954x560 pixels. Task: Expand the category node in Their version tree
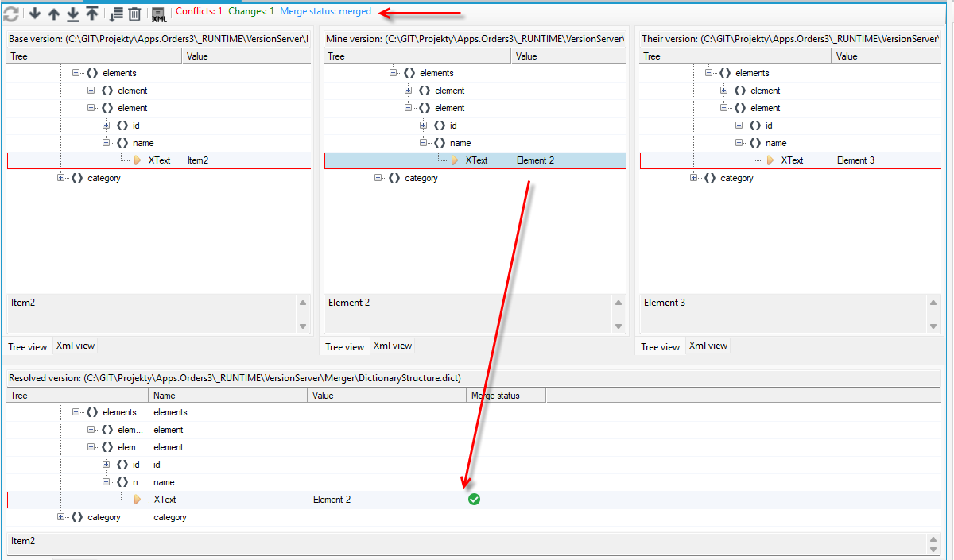click(x=694, y=178)
